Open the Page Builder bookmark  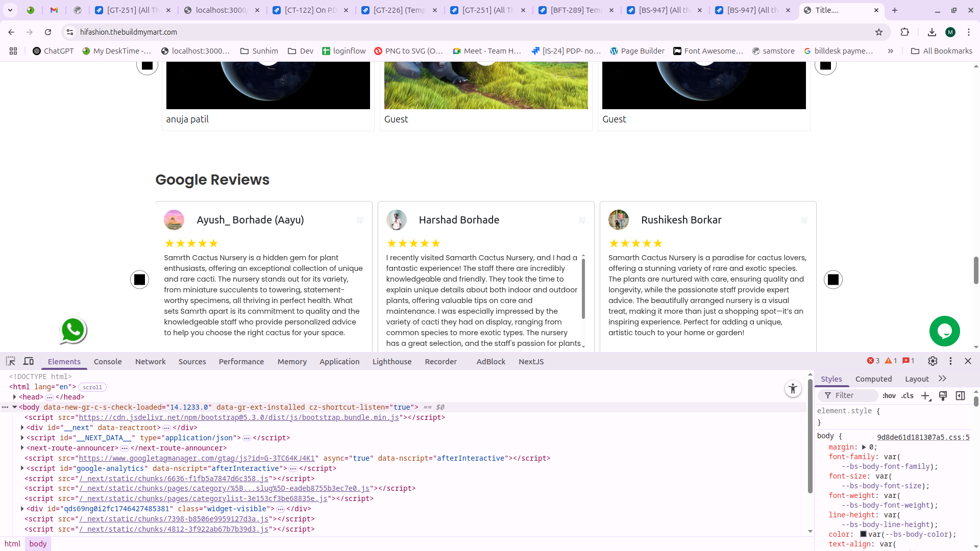point(637,51)
